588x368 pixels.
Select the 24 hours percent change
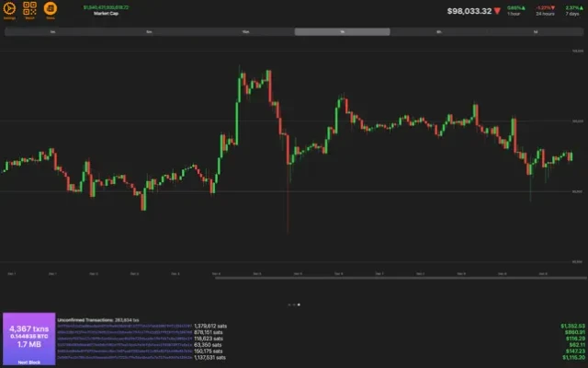[x=542, y=8]
